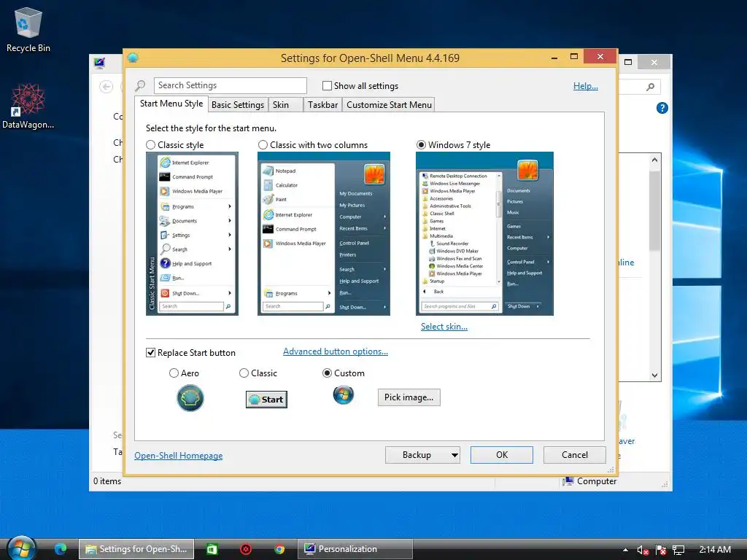This screenshot has width=747, height=560.
Task: Click the search magnifier in Personalization window
Action: 650,87
